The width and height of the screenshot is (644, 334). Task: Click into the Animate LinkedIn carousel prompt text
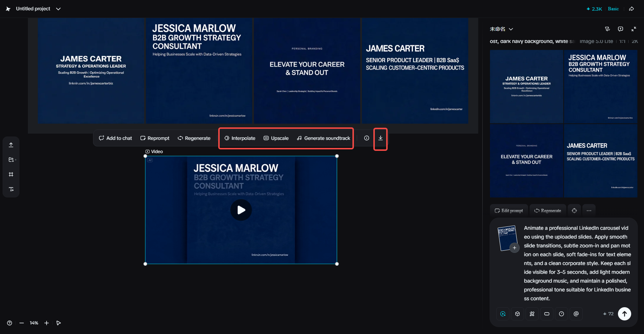(x=578, y=263)
